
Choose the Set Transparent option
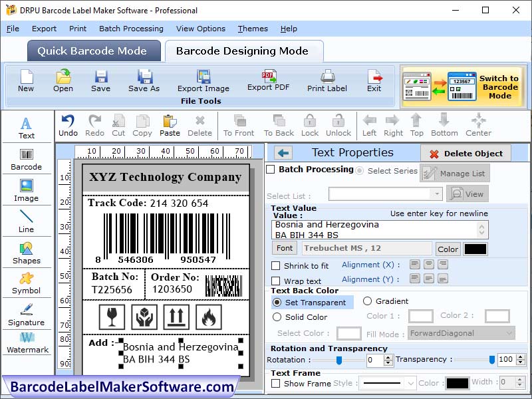coord(277,303)
